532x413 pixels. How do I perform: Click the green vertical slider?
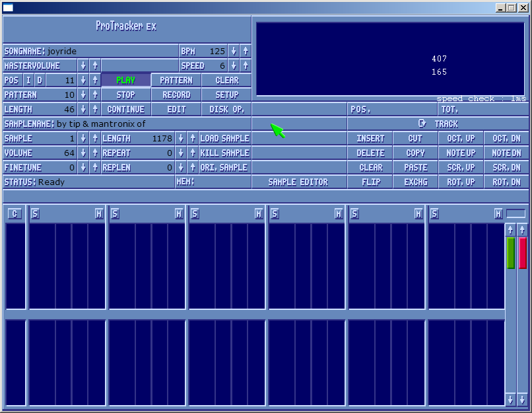511,252
